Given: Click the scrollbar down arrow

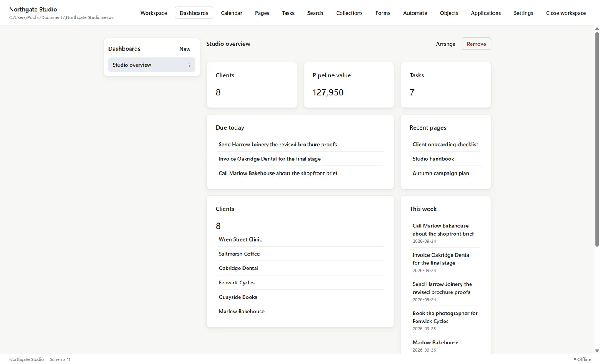Looking at the screenshot, I should tap(597, 351).
